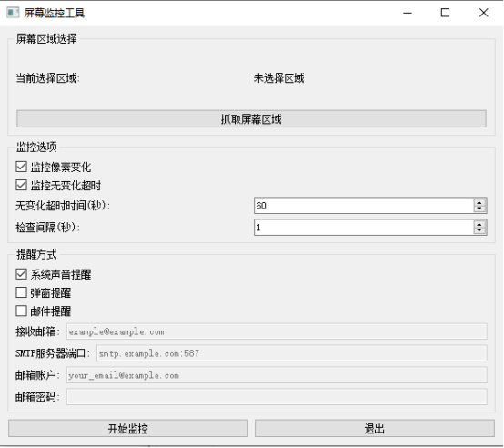504x448 pixels.
Task: Click the 屏幕区域选择 group title
Action: (x=46, y=39)
